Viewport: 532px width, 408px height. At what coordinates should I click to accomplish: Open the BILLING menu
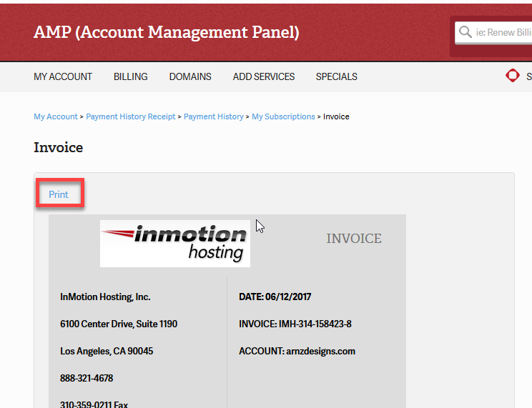coord(131,76)
